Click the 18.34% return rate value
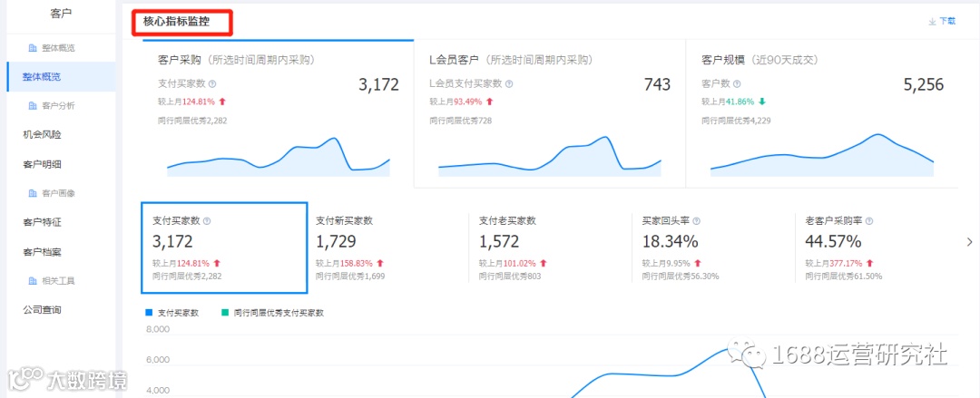 (x=670, y=242)
